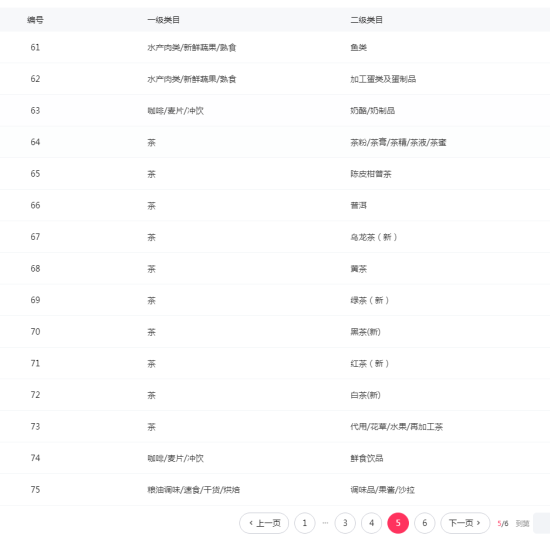Open page 3 in pagination
Viewport: 550px width, 536px height.
[345, 523]
